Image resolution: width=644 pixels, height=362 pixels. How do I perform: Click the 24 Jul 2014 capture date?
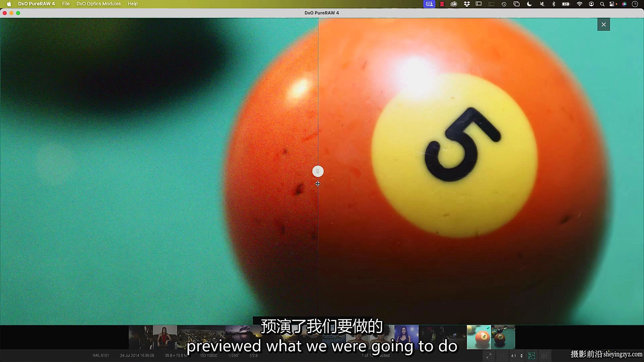(x=137, y=356)
